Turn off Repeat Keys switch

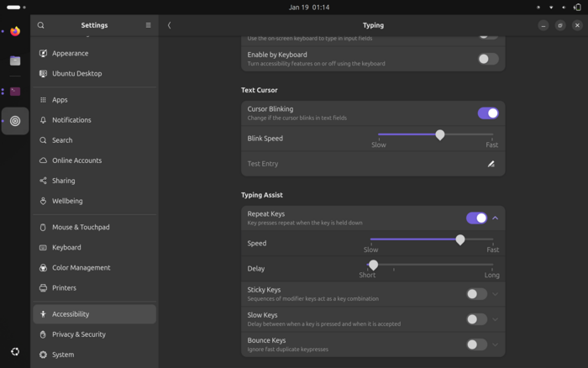tap(476, 218)
